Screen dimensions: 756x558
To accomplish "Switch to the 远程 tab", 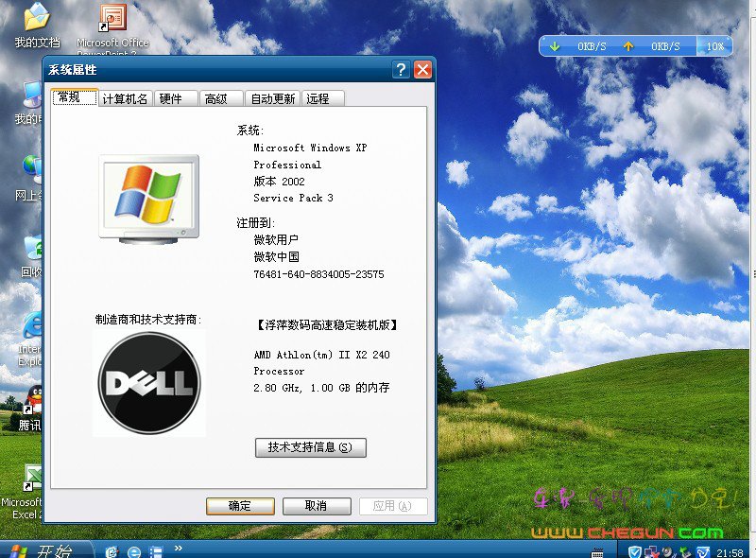I will (323, 98).
